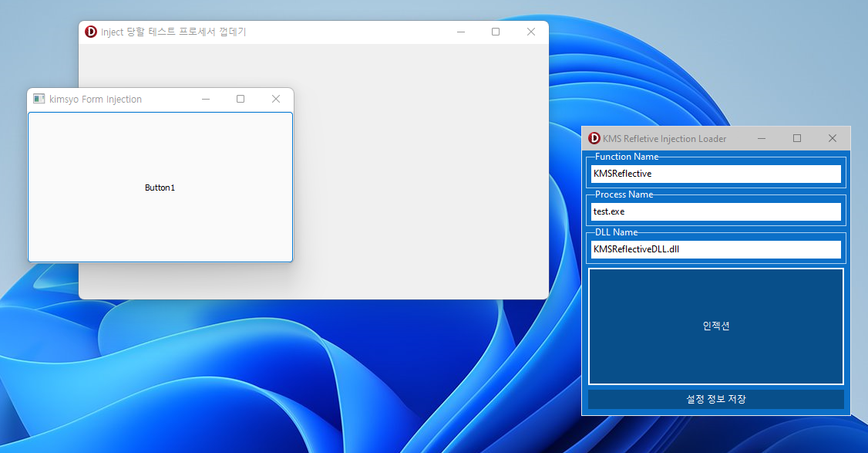
Task: Close the Inject 당할 테스트 프로세서 window
Action: [x=531, y=32]
